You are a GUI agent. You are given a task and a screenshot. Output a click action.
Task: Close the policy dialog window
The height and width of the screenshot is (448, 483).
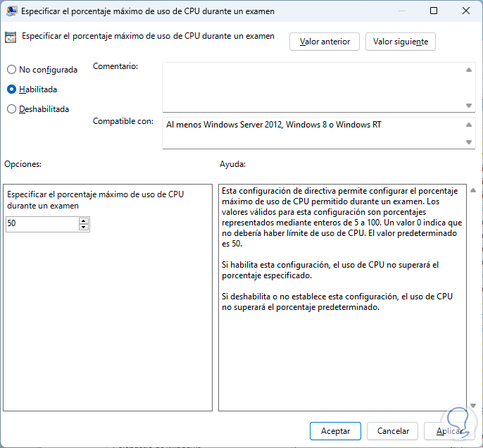(466, 11)
